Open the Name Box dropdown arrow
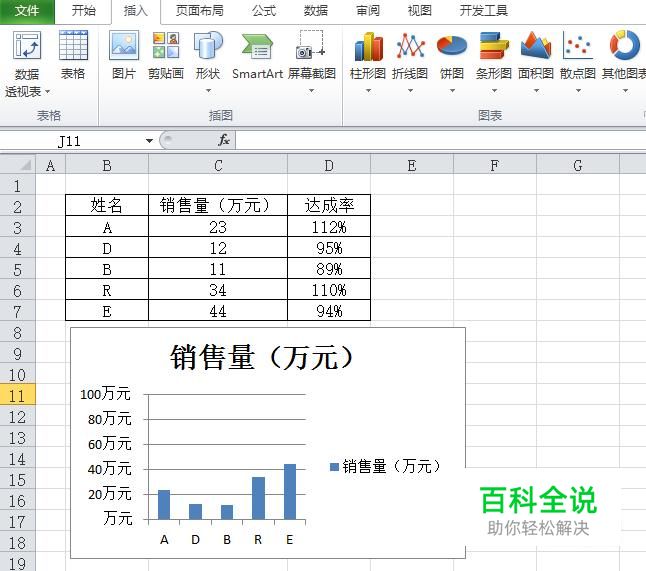The height and width of the screenshot is (571, 646). 149,141
